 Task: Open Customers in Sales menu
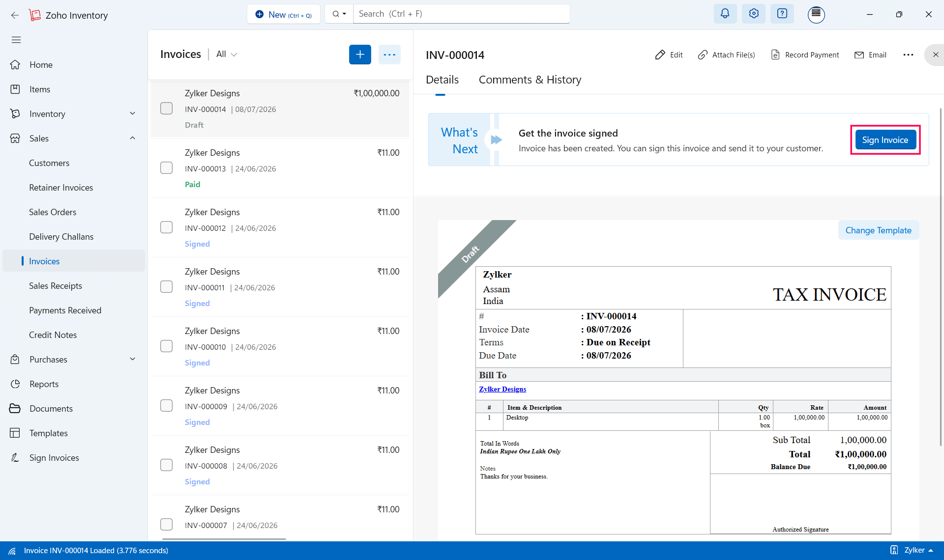tap(49, 163)
